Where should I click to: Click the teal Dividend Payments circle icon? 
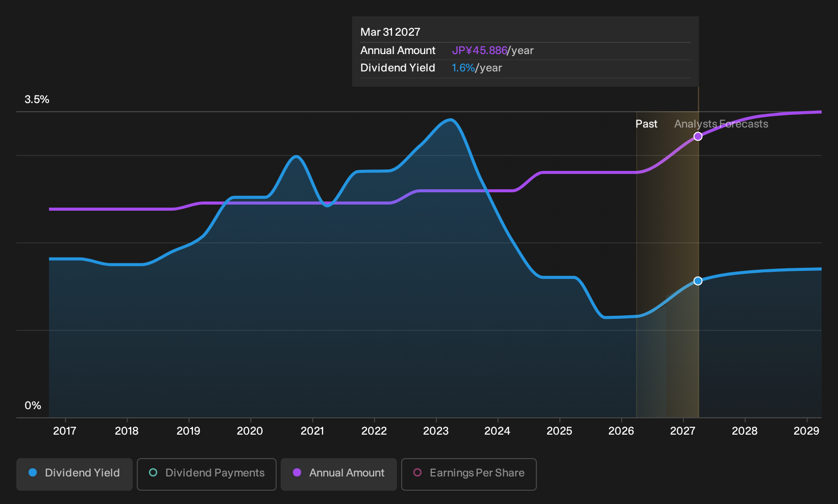[x=153, y=473]
